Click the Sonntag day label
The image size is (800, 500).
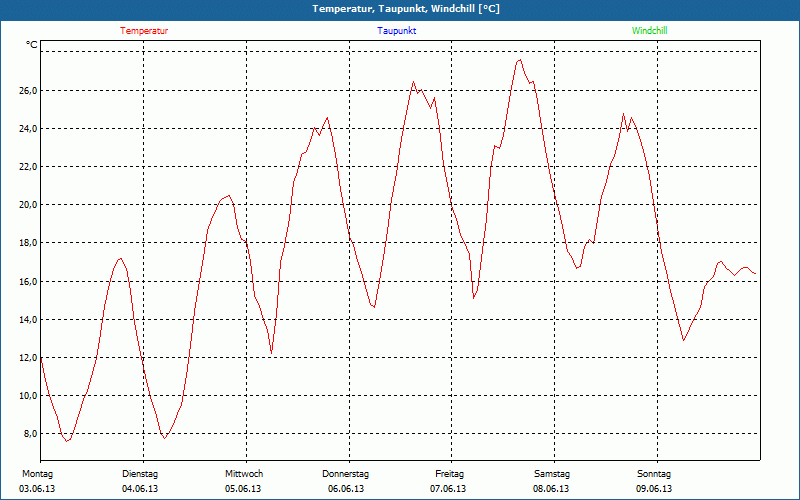point(654,474)
